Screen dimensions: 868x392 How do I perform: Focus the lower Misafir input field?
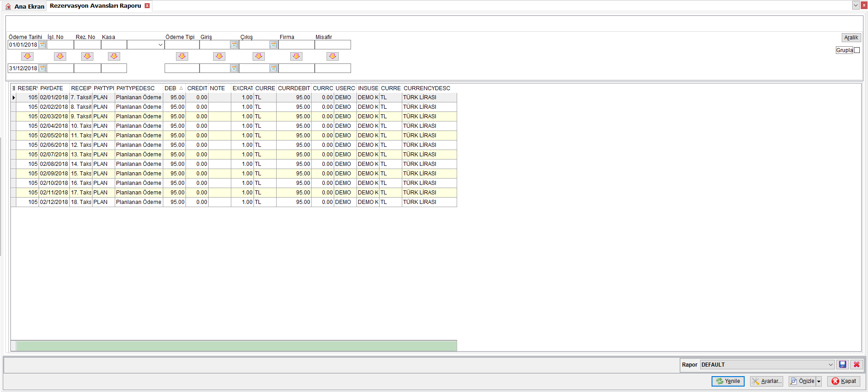[333, 68]
